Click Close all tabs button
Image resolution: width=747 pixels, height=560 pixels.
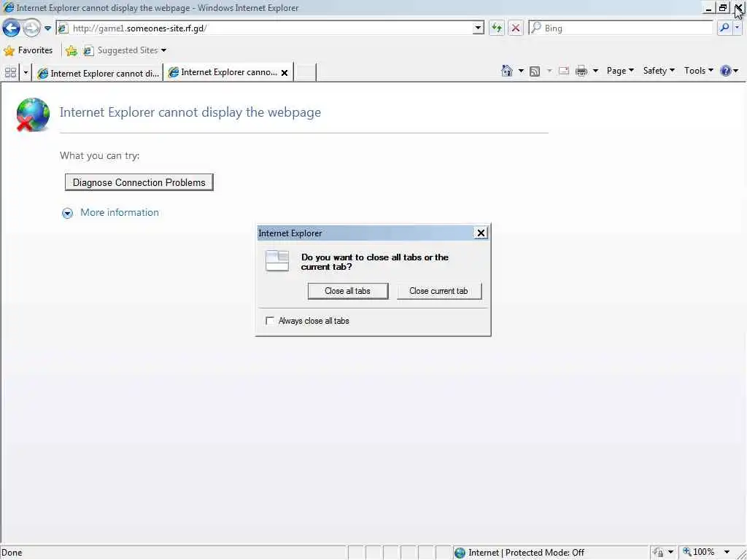pos(347,291)
